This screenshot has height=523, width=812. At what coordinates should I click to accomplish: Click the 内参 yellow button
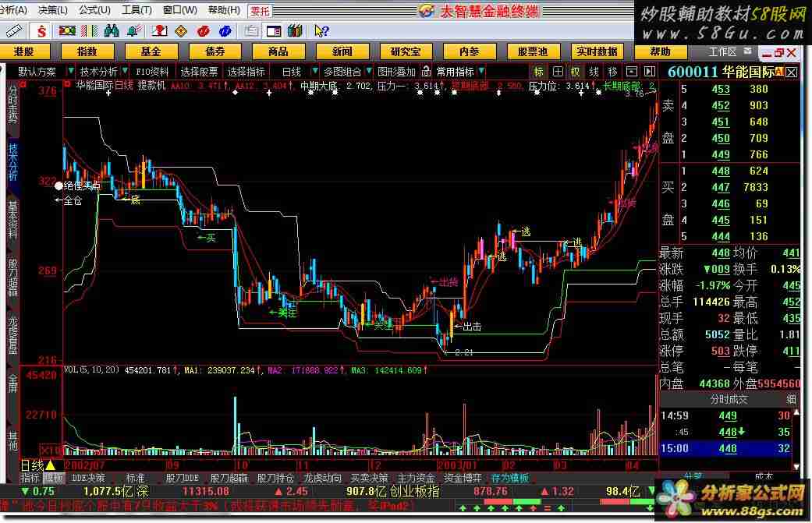(469, 51)
